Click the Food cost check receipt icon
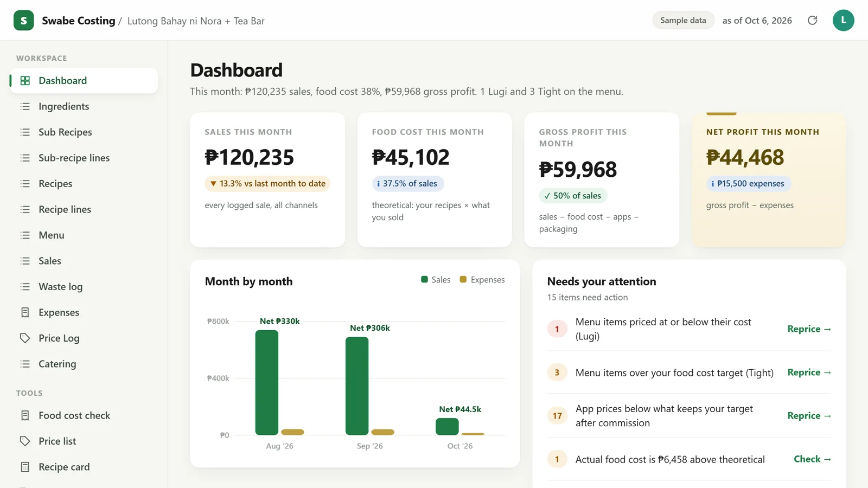Viewport: 868px width, 488px height. point(25,415)
